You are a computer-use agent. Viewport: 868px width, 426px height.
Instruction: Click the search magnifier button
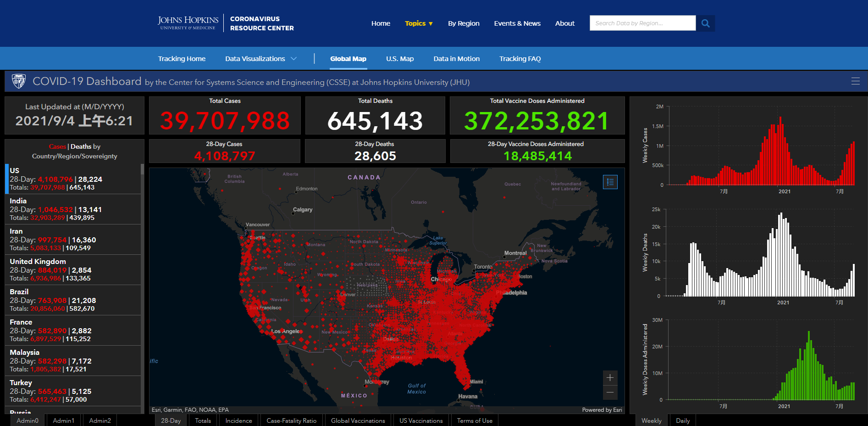[705, 23]
